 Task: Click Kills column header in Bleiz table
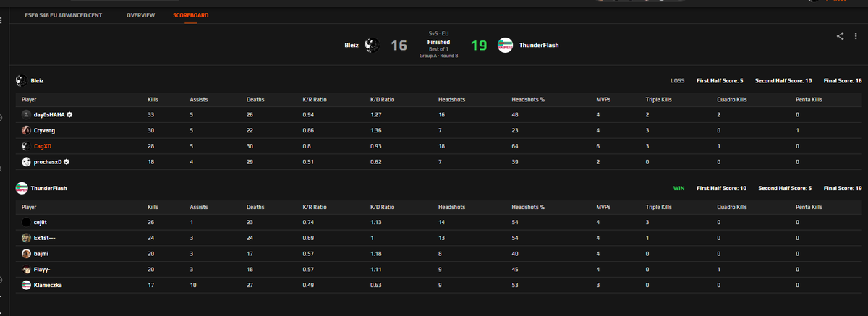153,99
